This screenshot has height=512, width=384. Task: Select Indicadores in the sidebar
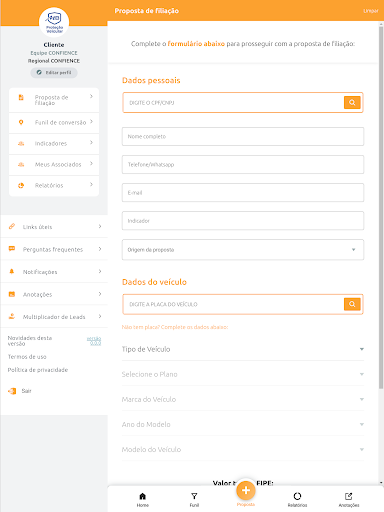(x=54, y=144)
